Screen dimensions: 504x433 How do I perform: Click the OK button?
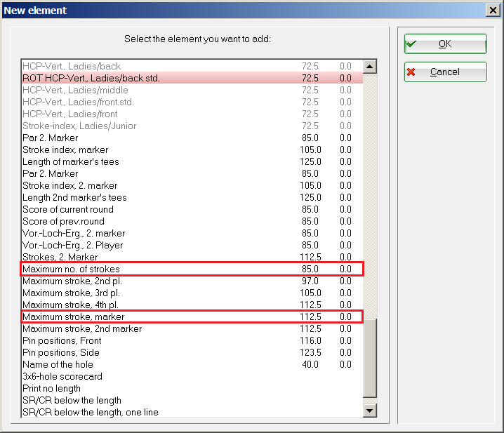445,44
